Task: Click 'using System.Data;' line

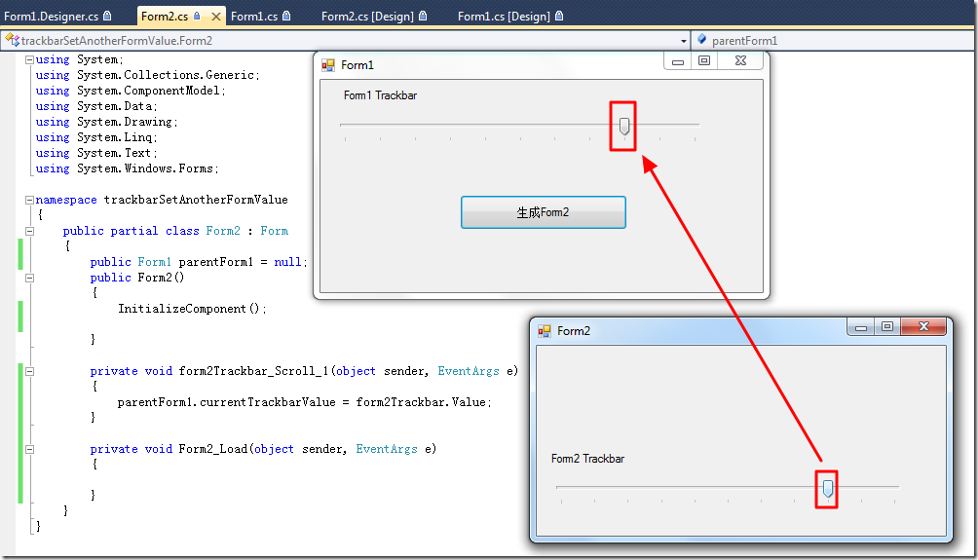Action: pyautogui.click(x=96, y=106)
